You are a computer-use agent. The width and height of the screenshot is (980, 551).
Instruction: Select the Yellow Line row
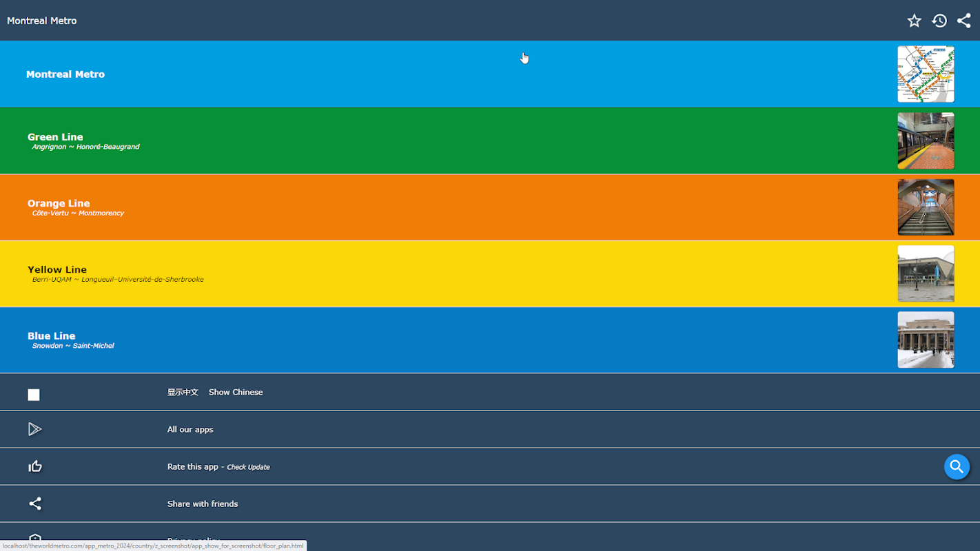pos(490,273)
